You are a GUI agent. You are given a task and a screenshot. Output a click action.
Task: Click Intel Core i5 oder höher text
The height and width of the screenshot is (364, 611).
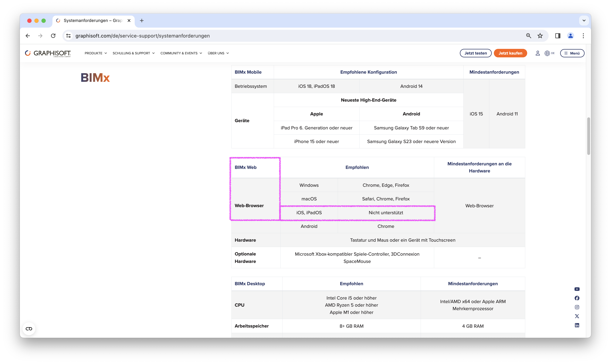click(351, 298)
